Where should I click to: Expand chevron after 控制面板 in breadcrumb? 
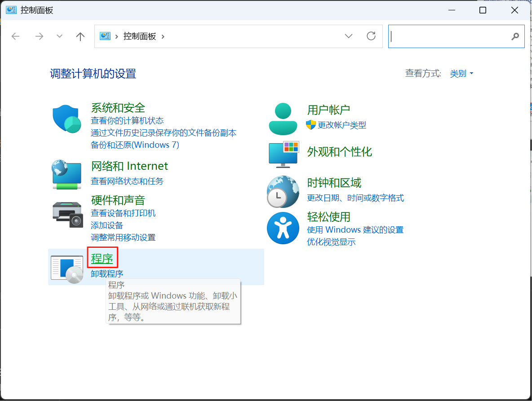163,37
